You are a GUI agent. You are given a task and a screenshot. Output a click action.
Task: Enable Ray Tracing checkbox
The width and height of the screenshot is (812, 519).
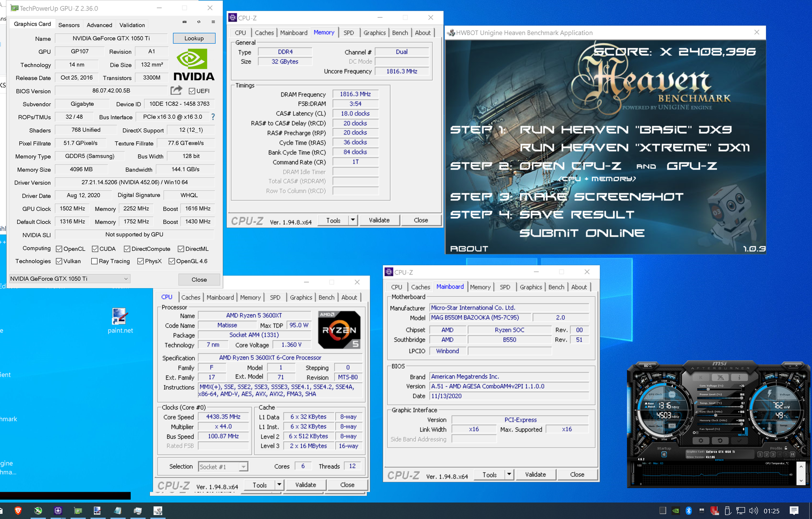(95, 261)
